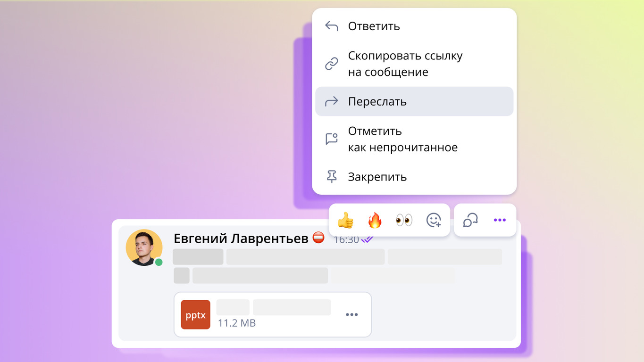Choose Отметить как непрочитанное

(x=414, y=139)
